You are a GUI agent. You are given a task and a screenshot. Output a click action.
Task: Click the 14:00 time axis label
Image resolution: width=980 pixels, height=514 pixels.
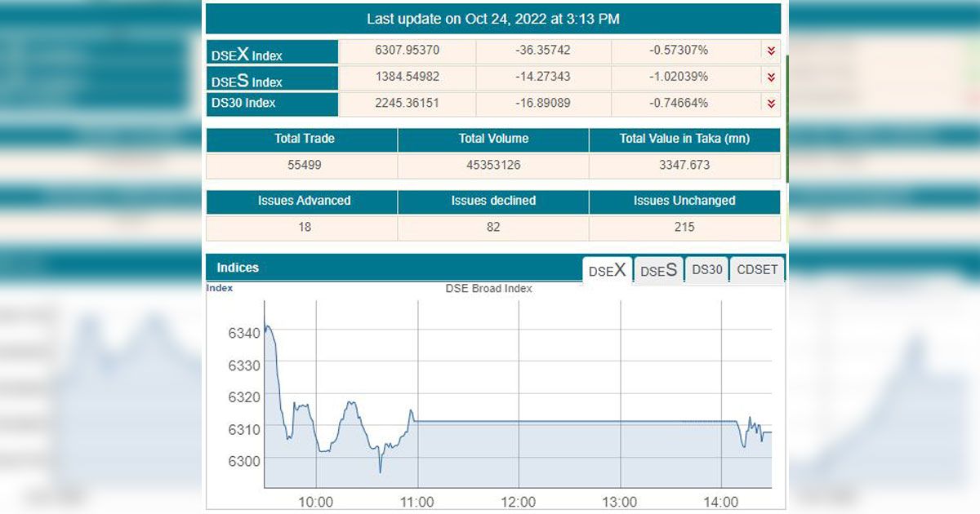(720, 502)
